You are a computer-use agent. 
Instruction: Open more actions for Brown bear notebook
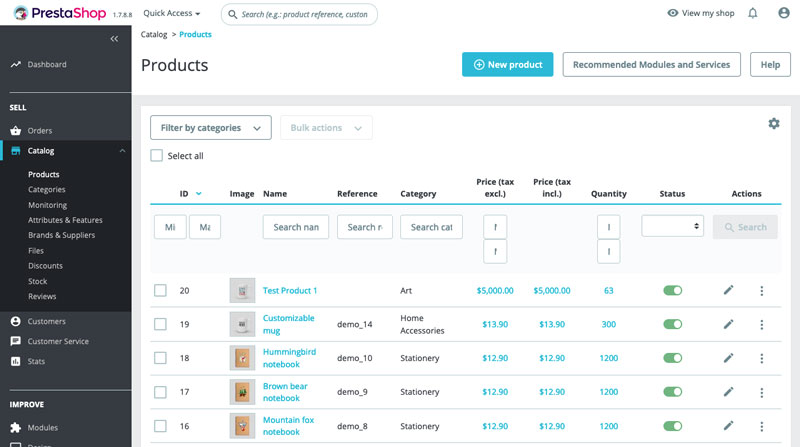[x=762, y=392]
